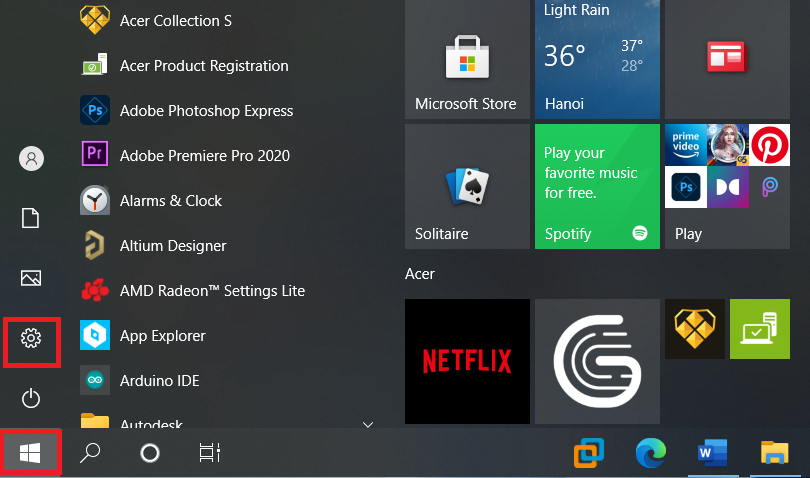810x478 pixels.
Task: Open Pinterest in the Play tile group
Action: point(770,145)
